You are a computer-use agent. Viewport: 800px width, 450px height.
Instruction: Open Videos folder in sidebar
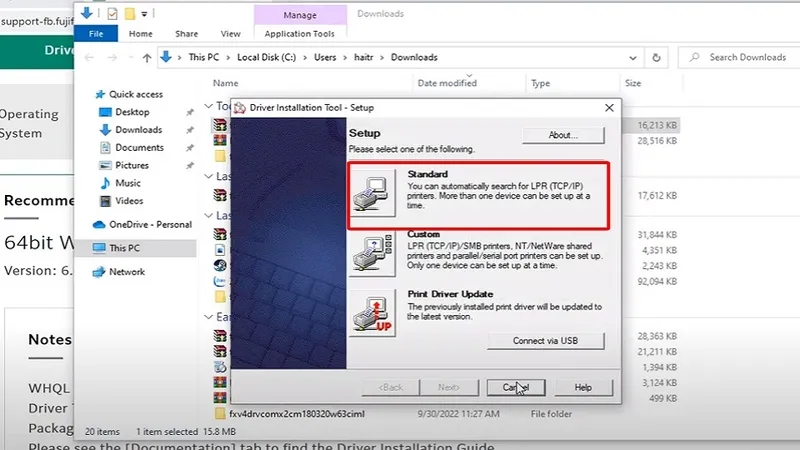129,201
